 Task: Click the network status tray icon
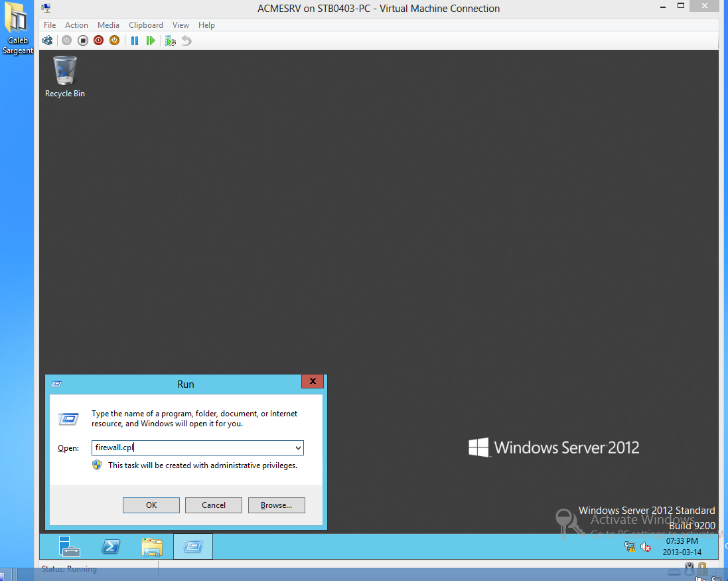pos(630,546)
